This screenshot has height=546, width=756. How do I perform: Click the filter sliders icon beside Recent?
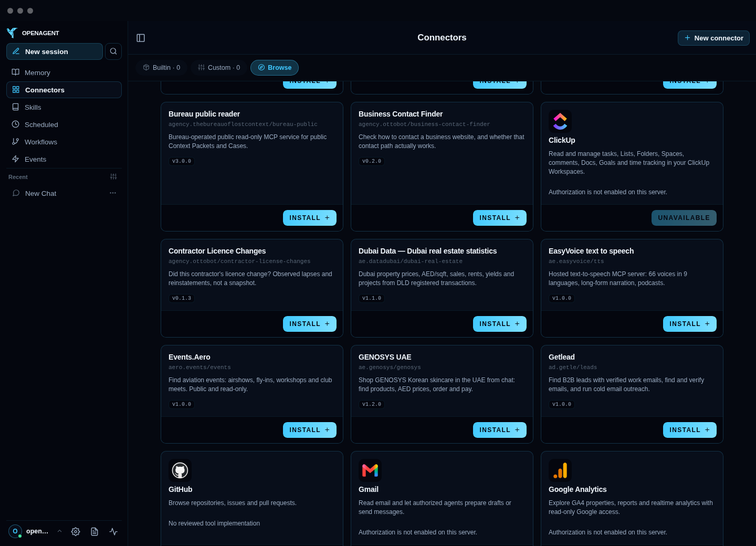113,177
